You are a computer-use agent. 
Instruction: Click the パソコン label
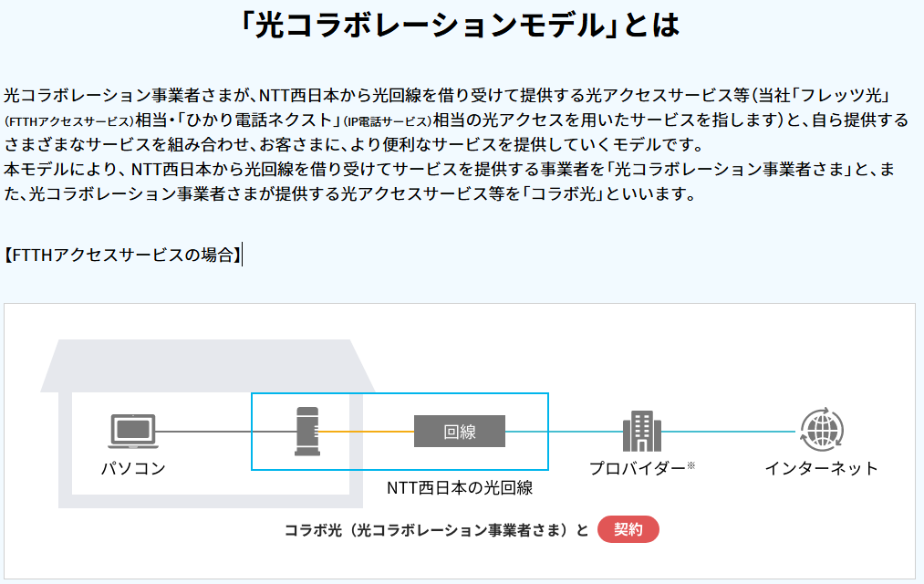[x=134, y=468]
